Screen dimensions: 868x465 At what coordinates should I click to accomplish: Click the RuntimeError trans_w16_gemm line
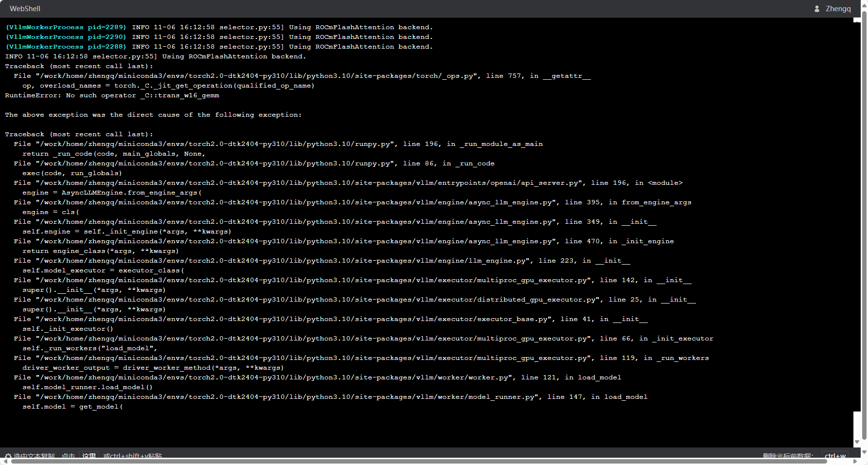point(112,95)
